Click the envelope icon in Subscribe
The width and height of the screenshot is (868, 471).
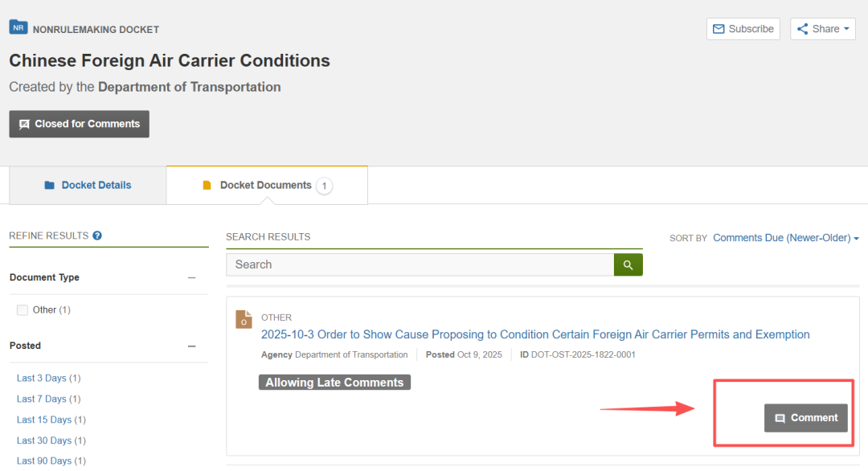pyautogui.click(x=719, y=29)
